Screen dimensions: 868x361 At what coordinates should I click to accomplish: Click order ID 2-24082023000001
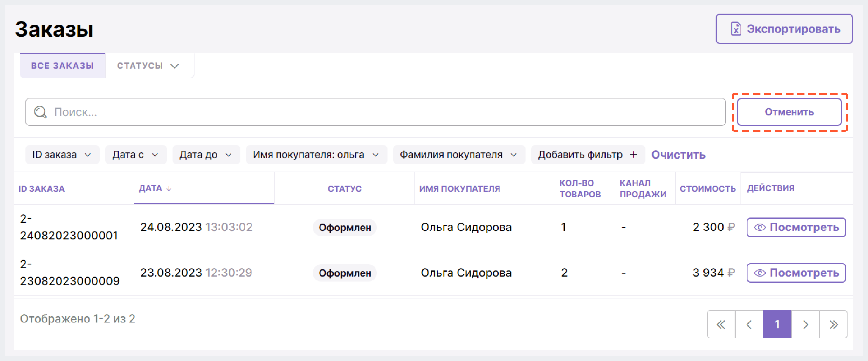click(x=69, y=227)
